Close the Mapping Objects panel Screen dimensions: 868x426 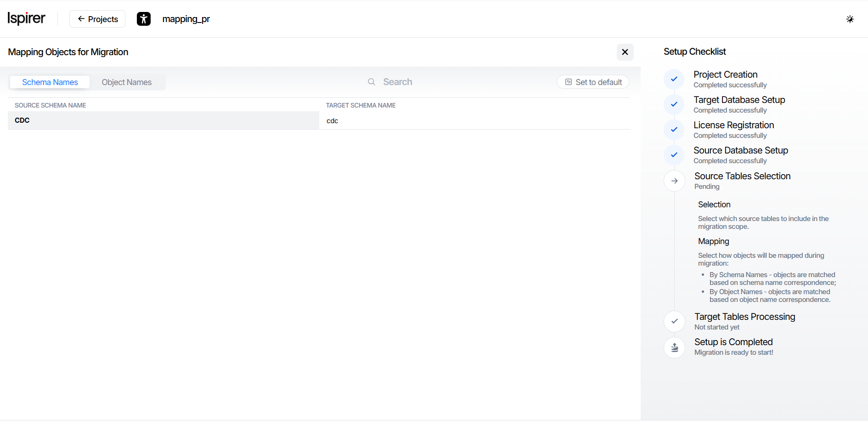(x=625, y=52)
